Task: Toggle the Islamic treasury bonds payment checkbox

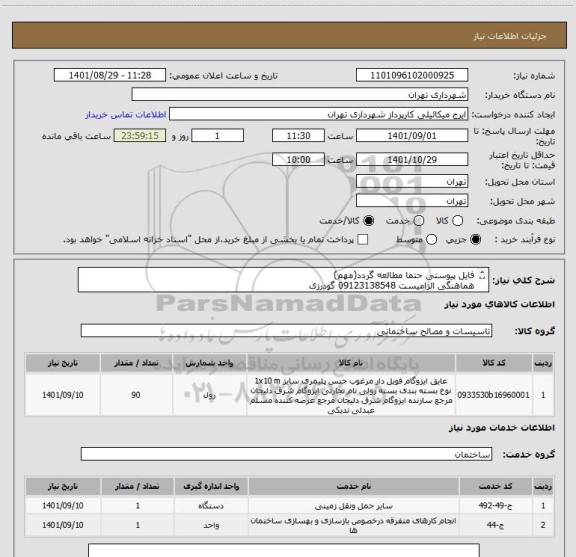Action: 363,240
